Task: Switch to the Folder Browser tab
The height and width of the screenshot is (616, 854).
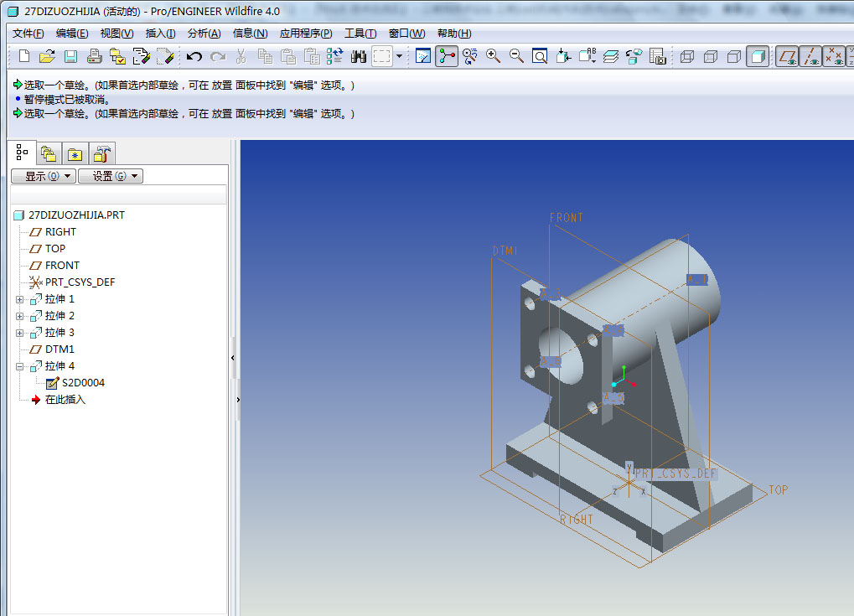Action: click(x=49, y=154)
